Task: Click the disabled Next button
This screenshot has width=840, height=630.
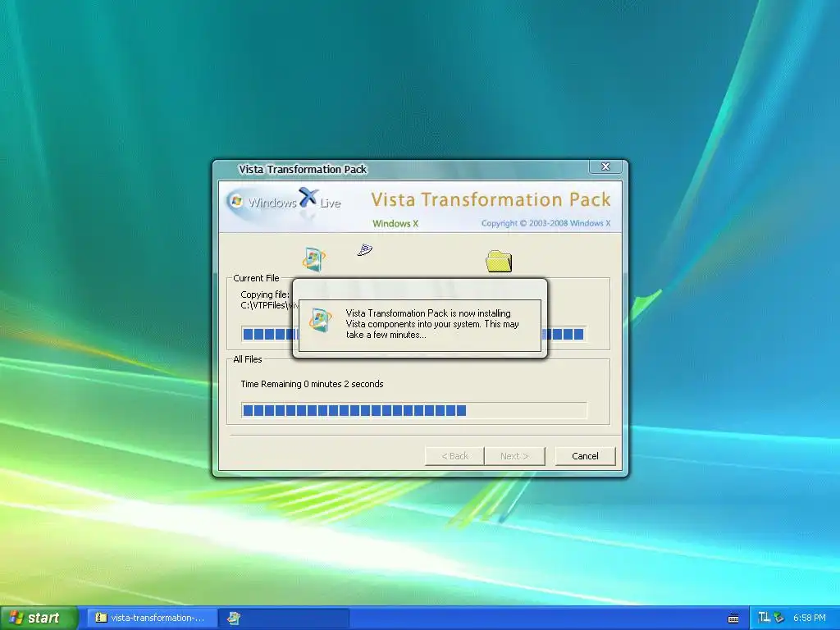Action: (x=514, y=456)
